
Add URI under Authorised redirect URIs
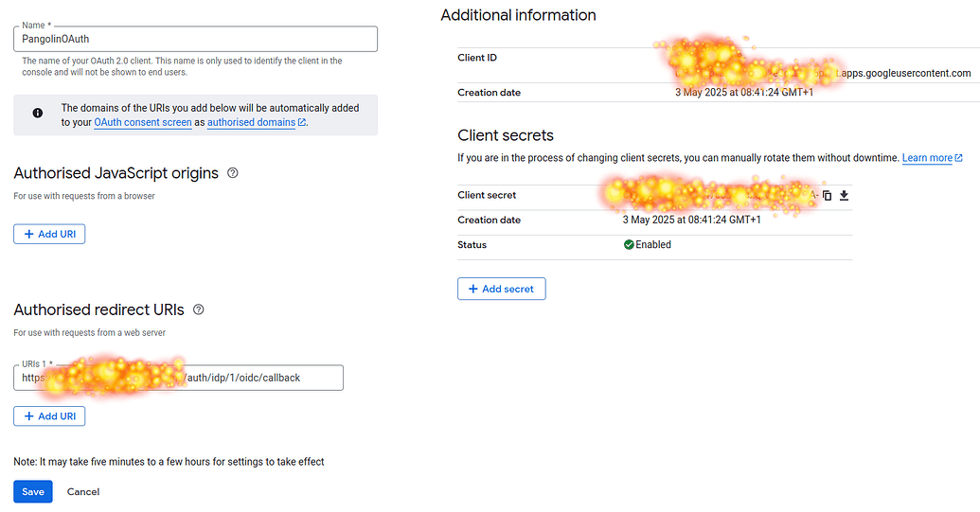tap(49, 416)
